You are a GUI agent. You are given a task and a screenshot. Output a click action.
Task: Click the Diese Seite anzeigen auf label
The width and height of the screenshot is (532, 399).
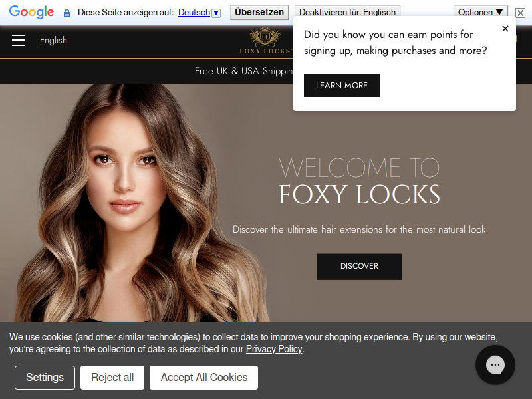point(126,12)
